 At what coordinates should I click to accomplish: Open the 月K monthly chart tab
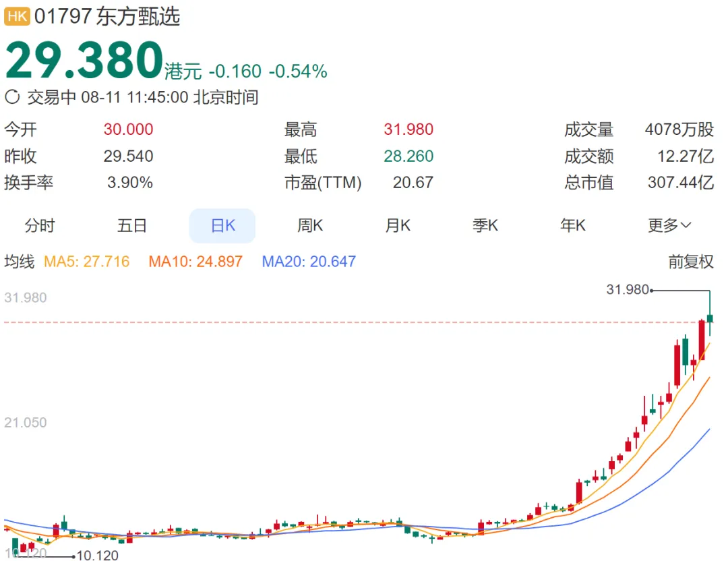pos(398,226)
